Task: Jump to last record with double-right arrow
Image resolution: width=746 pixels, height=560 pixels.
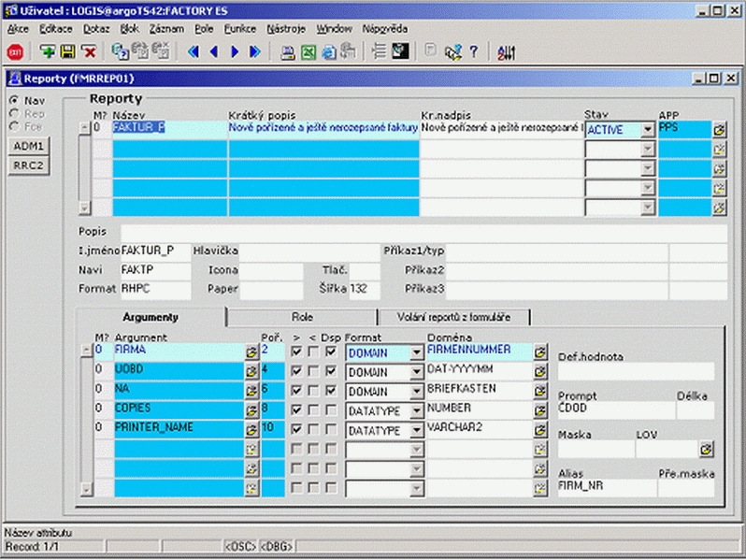Action: (x=255, y=51)
